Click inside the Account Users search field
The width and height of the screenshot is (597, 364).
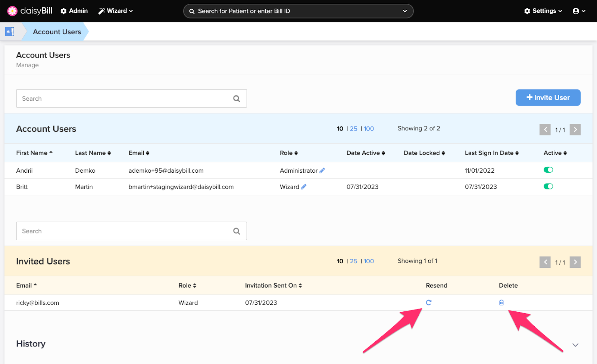(112, 98)
